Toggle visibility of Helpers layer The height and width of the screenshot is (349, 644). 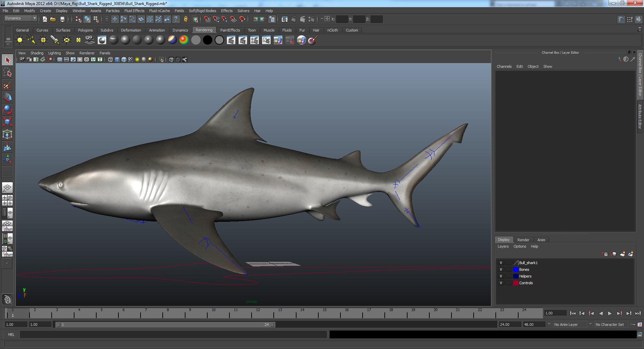pos(501,276)
